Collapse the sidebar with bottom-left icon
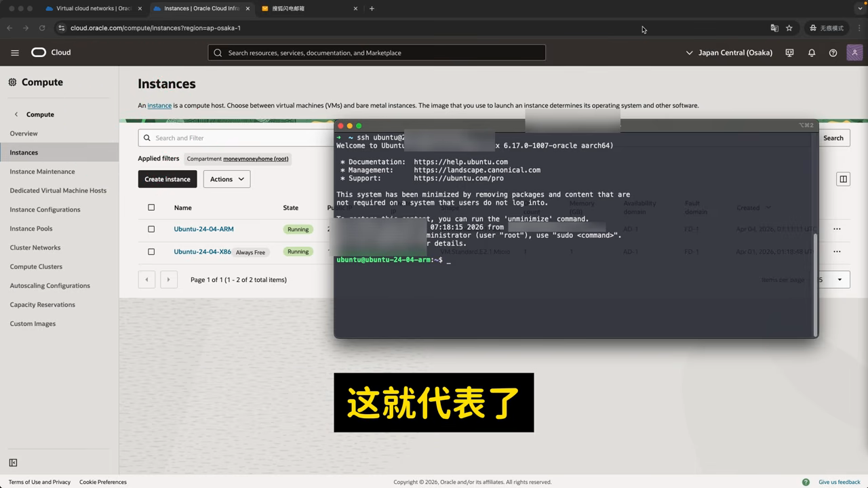868x488 pixels. (13, 463)
